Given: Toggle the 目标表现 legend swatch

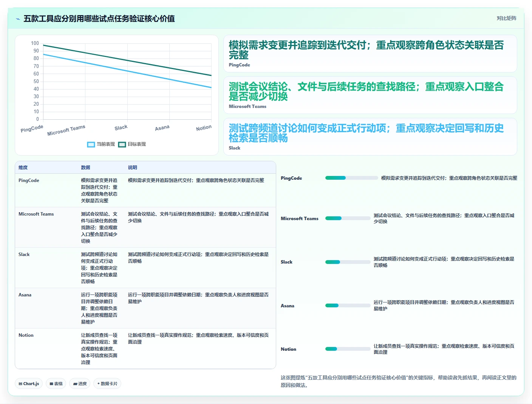Looking at the screenshot, I should (x=122, y=144).
